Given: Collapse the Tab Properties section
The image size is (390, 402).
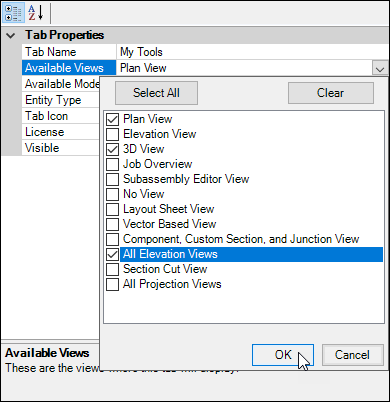Looking at the screenshot, I should click(11, 35).
